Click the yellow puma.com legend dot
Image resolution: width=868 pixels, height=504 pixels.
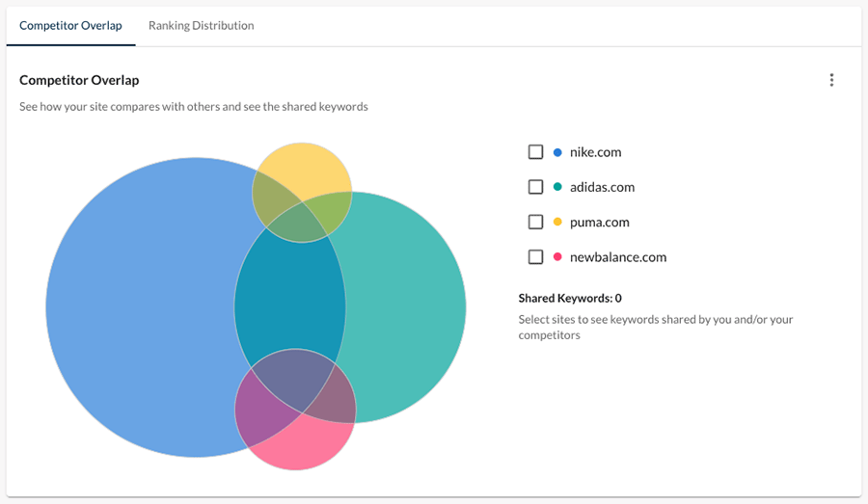(557, 222)
